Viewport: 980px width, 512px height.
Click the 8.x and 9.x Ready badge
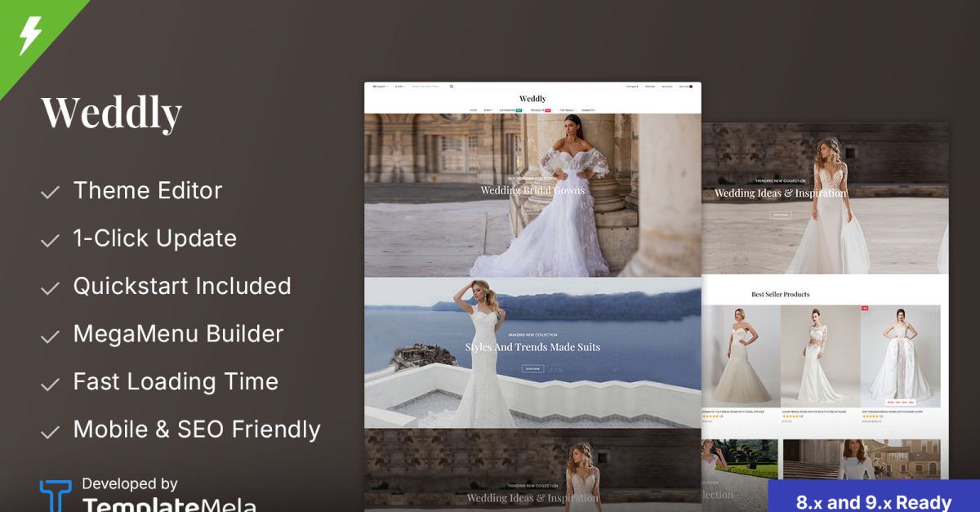874,496
